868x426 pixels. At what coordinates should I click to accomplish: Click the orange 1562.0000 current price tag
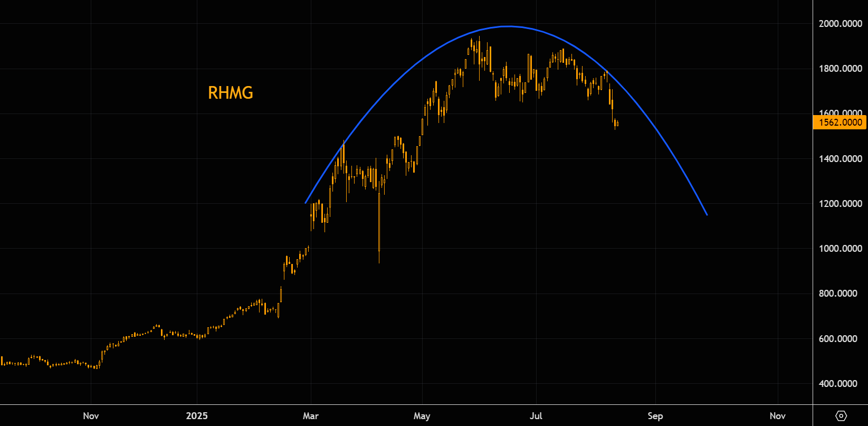coord(840,122)
